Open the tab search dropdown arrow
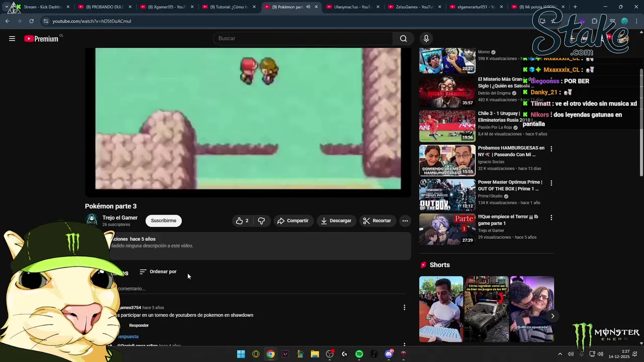Image resolution: width=644 pixels, height=362 pixels. coord(6,7)
